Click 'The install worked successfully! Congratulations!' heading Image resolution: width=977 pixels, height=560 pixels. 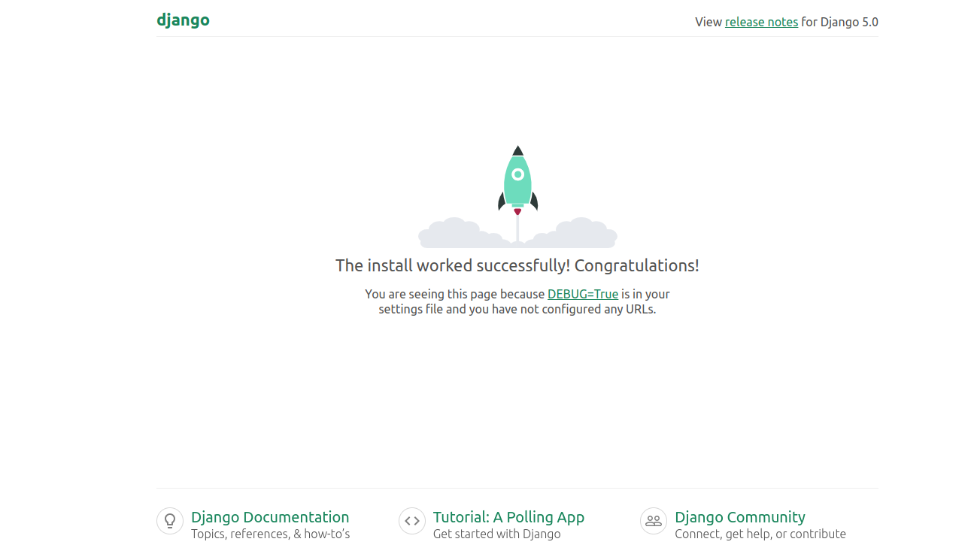click(517, 265)
